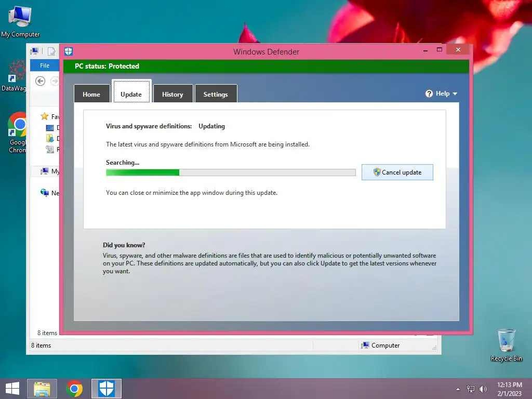Image resolution: width=532 pixels, height=399 pixels.
Task: Click the Favorites star in Explorer sidebar
Action: 45,116
